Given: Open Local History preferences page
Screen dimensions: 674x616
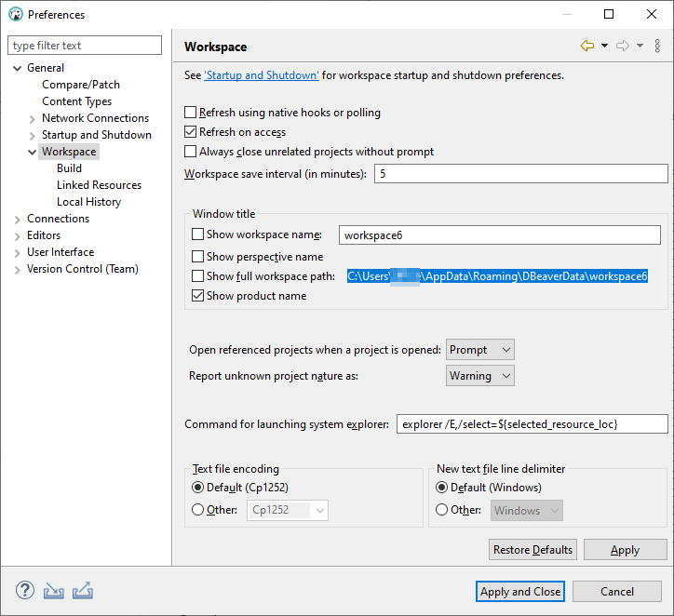Looking at the screenshot, I should pyautogui.click(x=89, y=202).
